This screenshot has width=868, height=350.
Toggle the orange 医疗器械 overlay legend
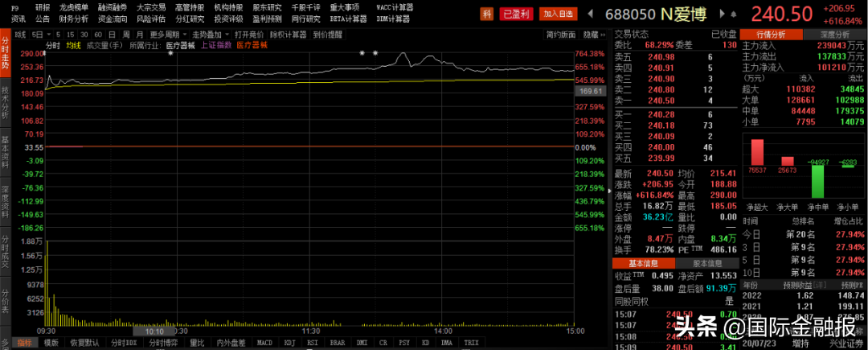[252, 45]
